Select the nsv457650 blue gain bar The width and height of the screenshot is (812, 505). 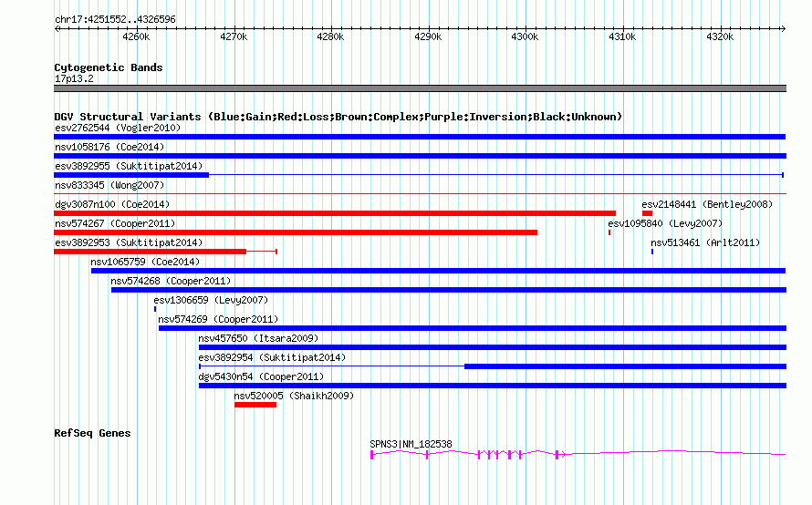tap(493, 347)
